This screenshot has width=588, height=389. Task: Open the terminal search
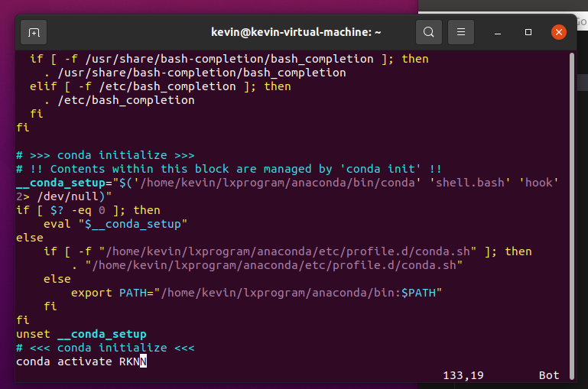[x=429, y=32]
